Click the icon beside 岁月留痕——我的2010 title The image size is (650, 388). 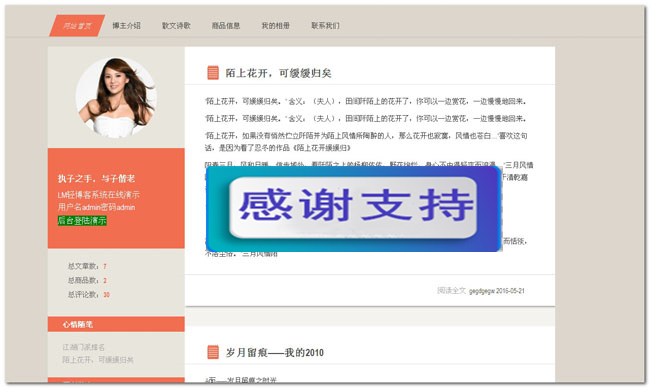tap(213, 352)
